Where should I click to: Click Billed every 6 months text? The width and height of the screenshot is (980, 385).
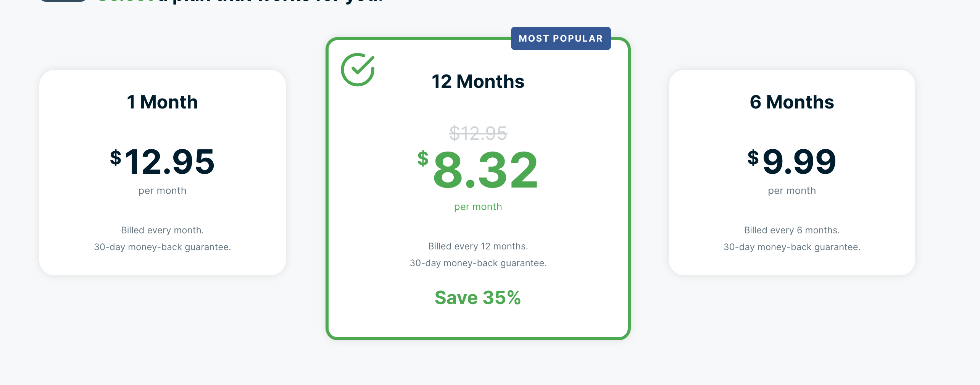[792, 230]
